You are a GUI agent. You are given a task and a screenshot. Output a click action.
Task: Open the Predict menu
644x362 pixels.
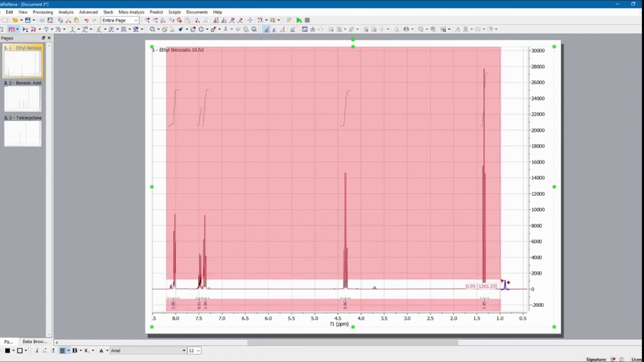(156, 12)
